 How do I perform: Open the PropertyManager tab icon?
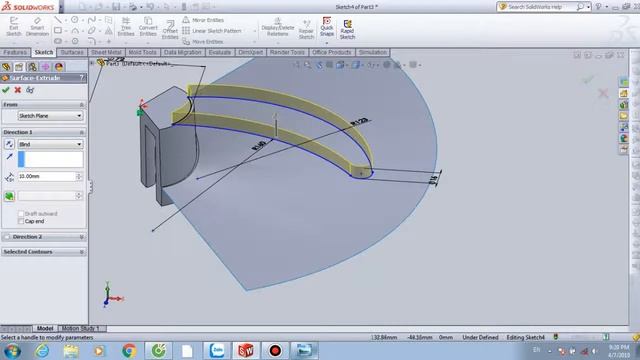tap(19, 67)
